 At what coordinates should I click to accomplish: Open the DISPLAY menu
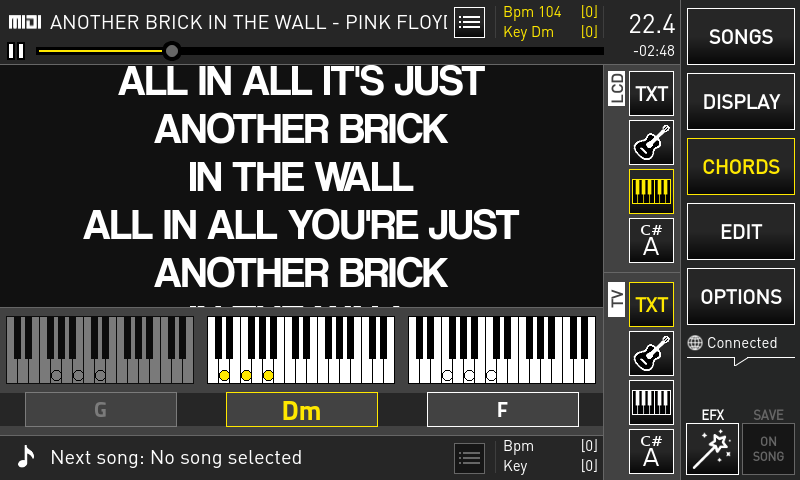click(741, 102)
